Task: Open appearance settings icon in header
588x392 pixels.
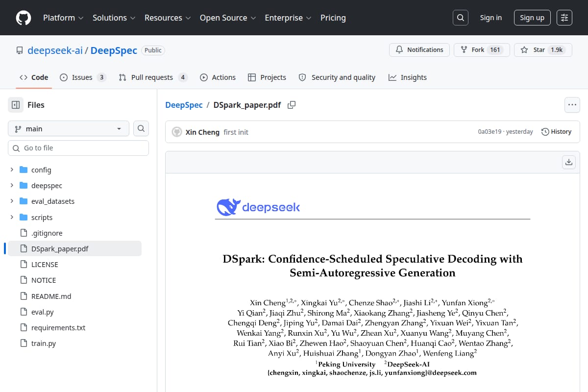Action: pyautogui.click(x=564, y=18)
